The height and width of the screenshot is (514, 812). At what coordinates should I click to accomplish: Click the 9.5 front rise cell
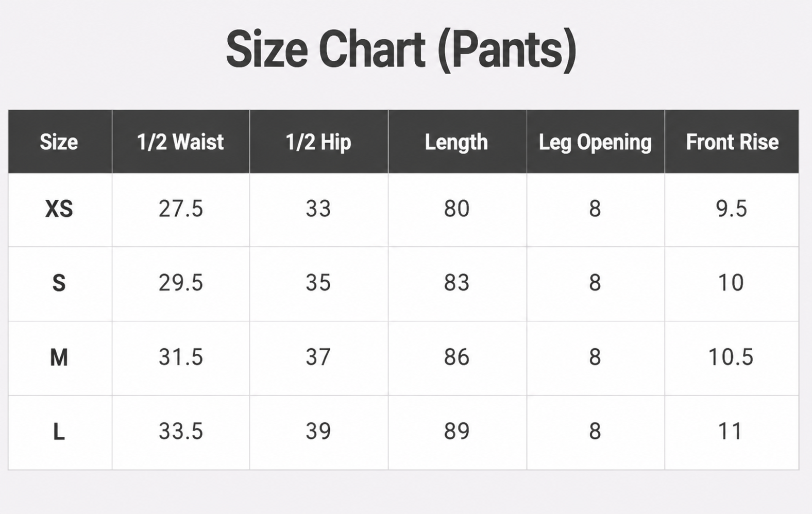pos(731,209)
